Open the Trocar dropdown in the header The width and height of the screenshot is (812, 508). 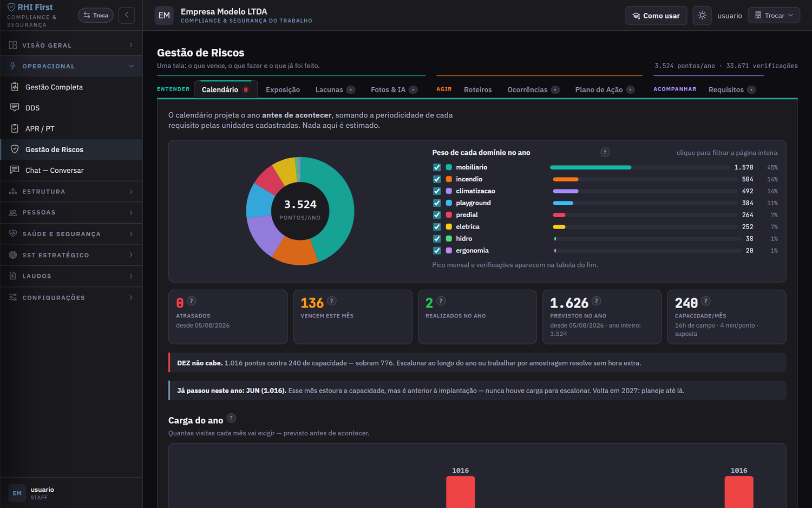click(x=774, y=16)
